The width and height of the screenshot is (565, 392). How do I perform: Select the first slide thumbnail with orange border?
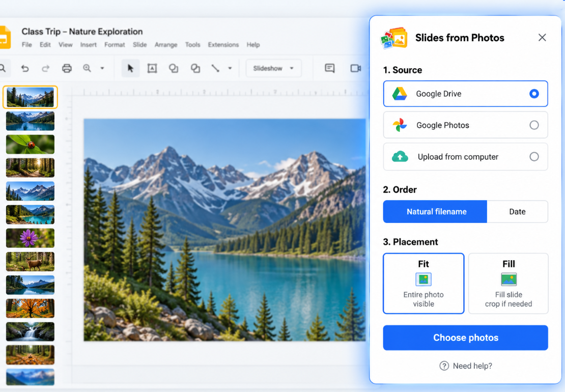tap(30, 97)
